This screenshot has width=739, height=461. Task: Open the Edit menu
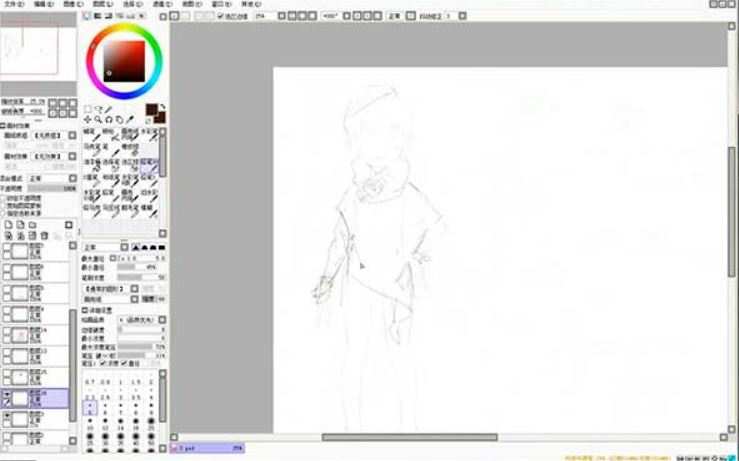(x=43, y=4)
